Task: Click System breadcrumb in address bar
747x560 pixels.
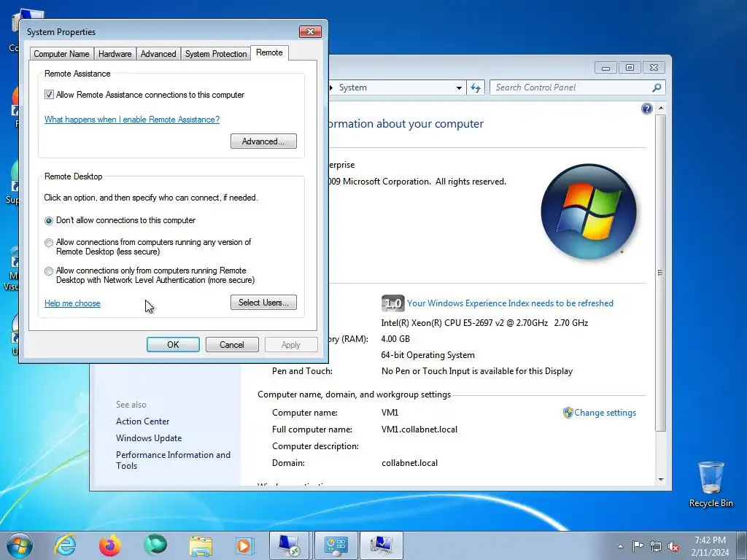Action: [x=352, y=87]
